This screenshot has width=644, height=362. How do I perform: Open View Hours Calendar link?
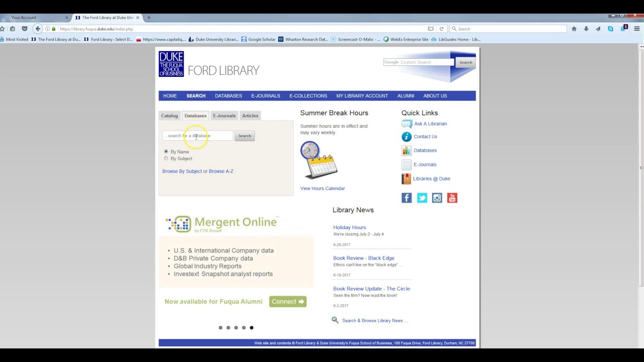[323, 189]
